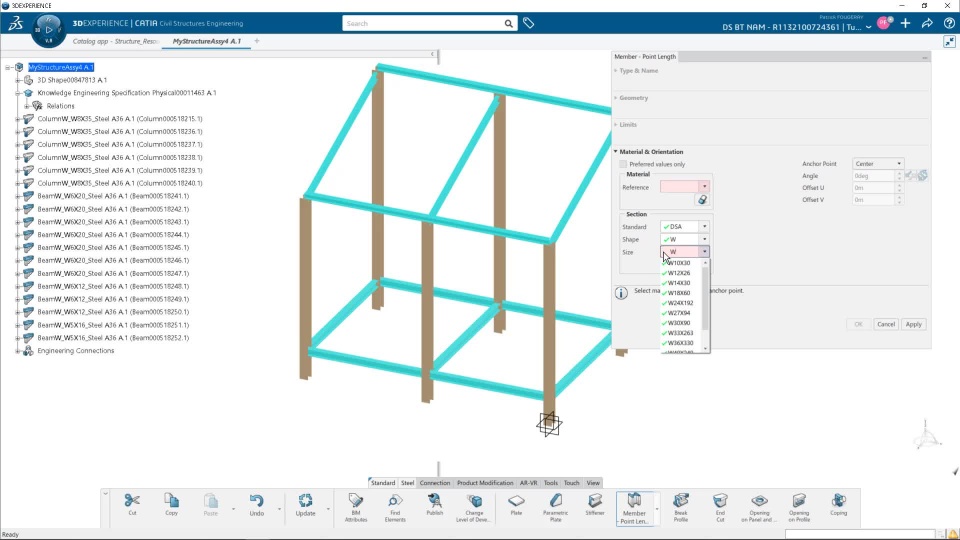The image size is (960, 540).
Task: Switch to the Connection toolbar tab
Action: click(435, 483)
